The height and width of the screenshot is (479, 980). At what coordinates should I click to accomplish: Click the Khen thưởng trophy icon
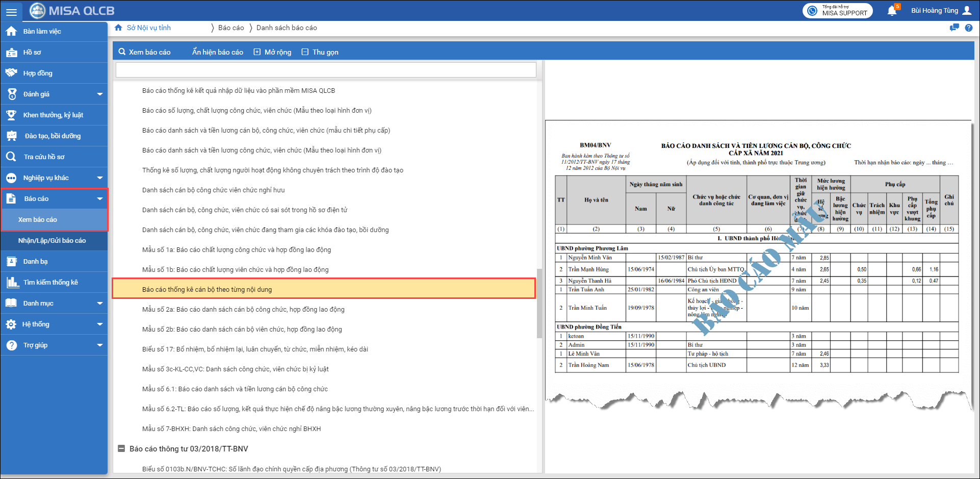point(11,115)
